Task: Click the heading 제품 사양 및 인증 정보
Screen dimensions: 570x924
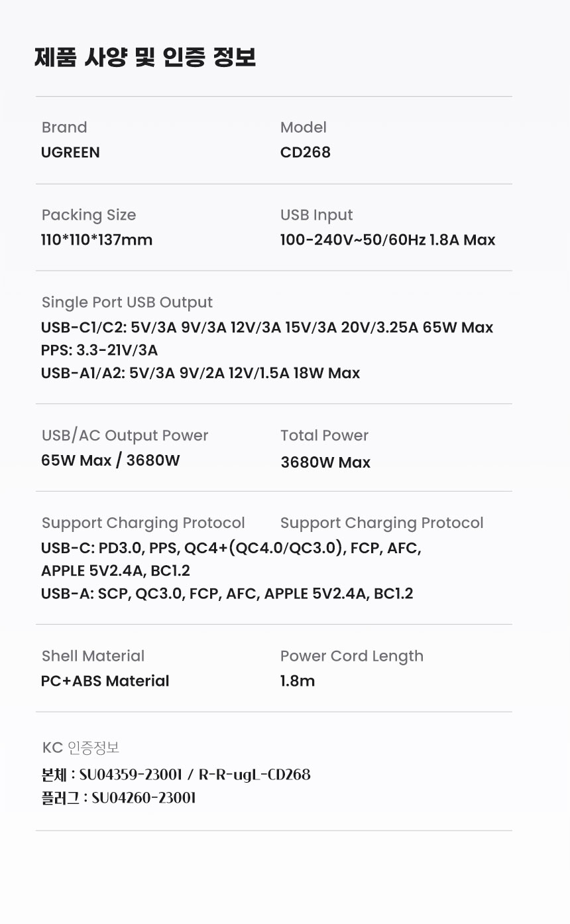Action: (x=144, y=58)
